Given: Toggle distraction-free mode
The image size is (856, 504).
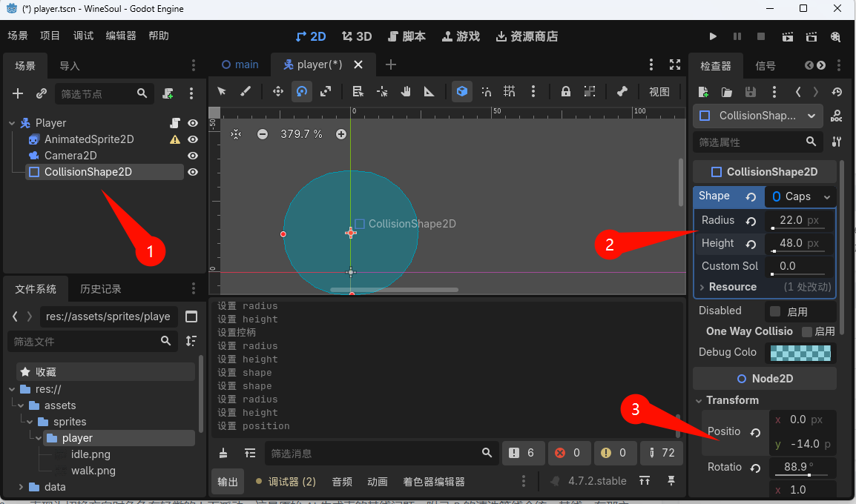Looking at the screenshot, I should coord(675,65).
